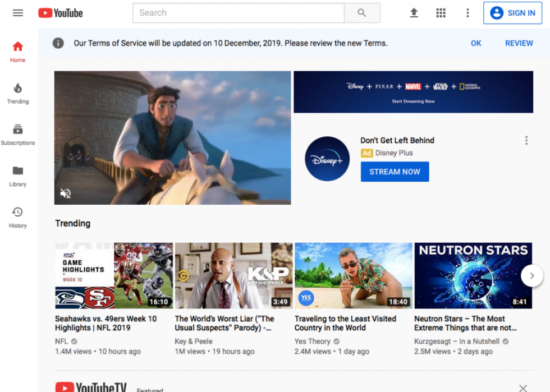Click '1.4M views • 10 hours ago' text

coord(98,351)
